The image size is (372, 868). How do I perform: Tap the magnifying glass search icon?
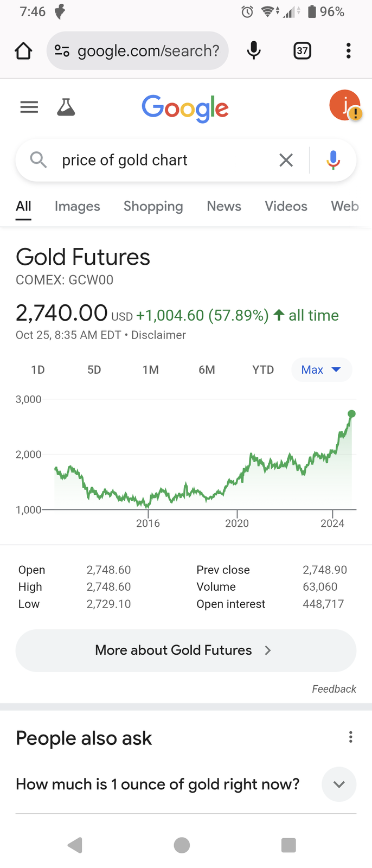tap(38, 160)
